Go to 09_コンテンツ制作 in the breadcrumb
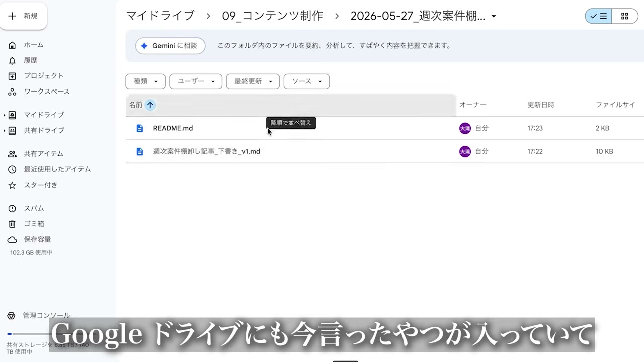The image size is (644, 362). click(x=273, y=16)
